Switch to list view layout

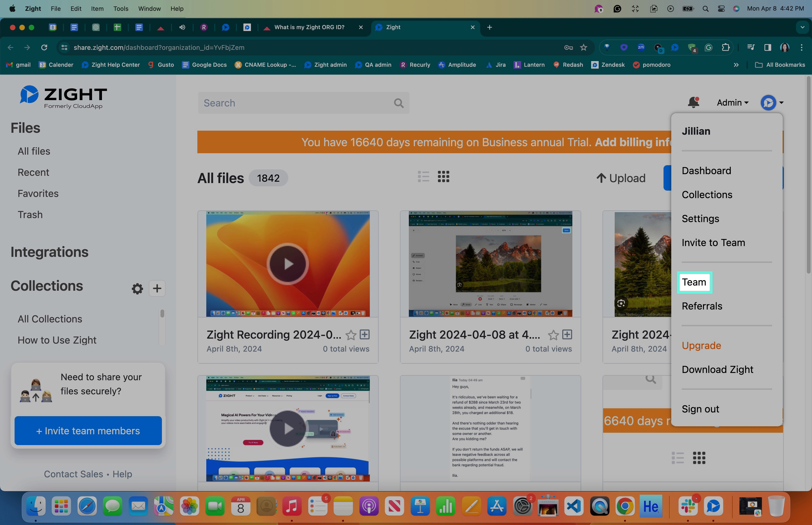click(423, 176)
